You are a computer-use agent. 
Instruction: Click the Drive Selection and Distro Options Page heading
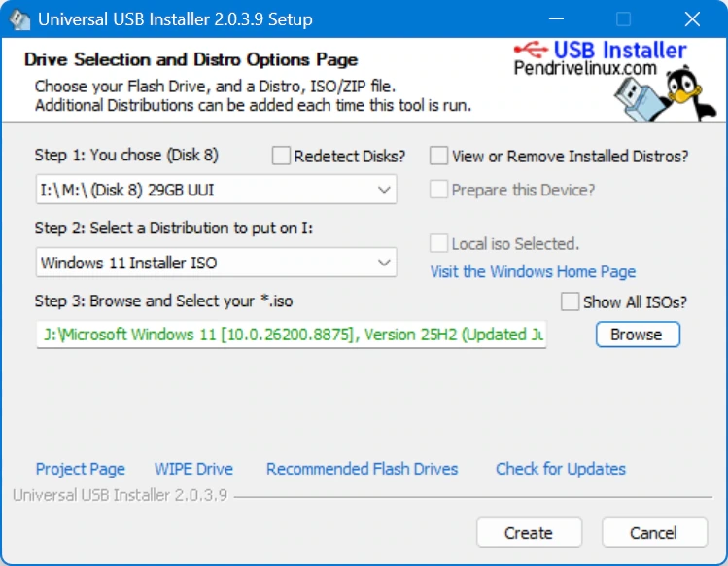click(191, 60)
